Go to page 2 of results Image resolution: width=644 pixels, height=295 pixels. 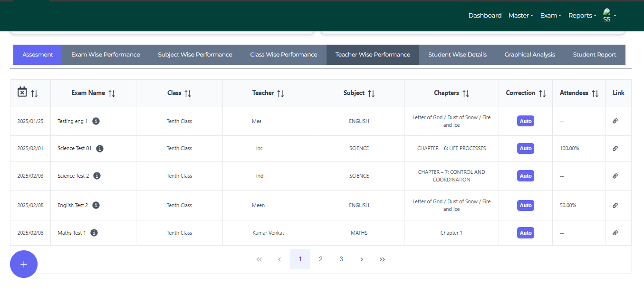[321, 259]
